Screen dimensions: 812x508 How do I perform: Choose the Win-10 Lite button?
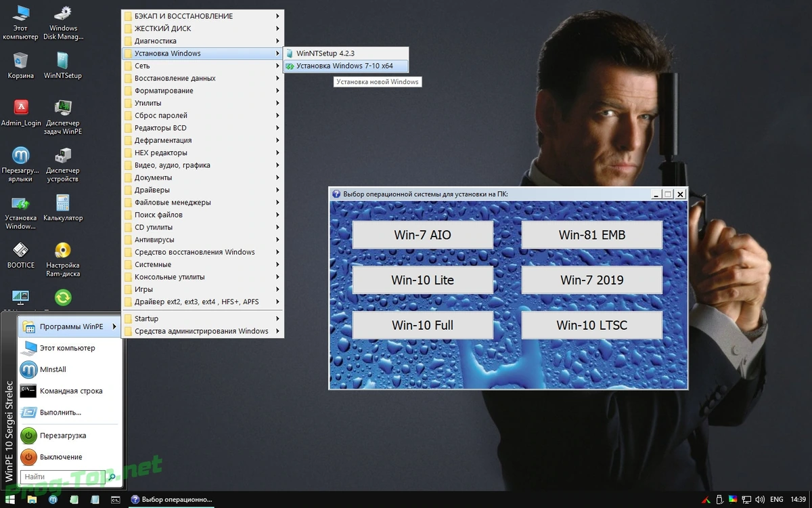422,280
